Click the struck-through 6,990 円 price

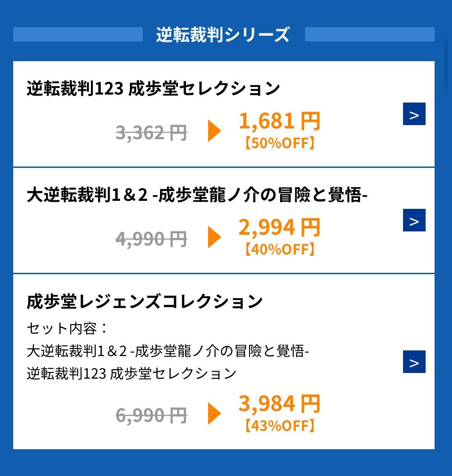point(152,416)
